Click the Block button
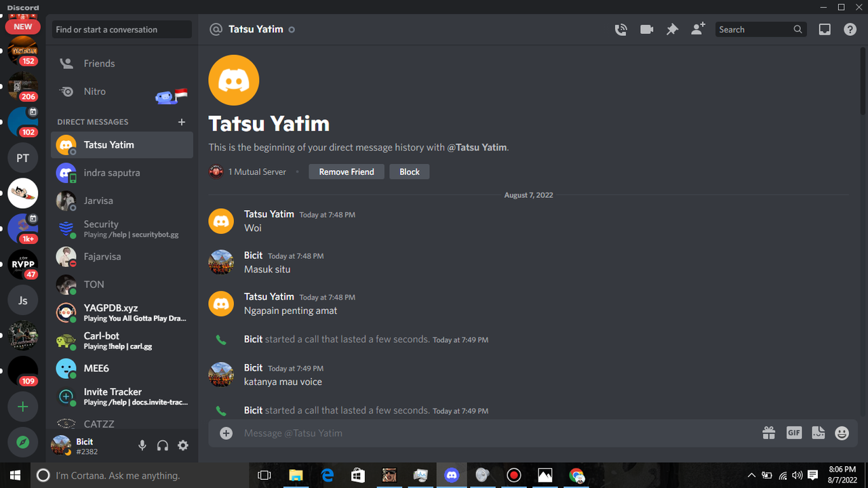 click(410, 171)
